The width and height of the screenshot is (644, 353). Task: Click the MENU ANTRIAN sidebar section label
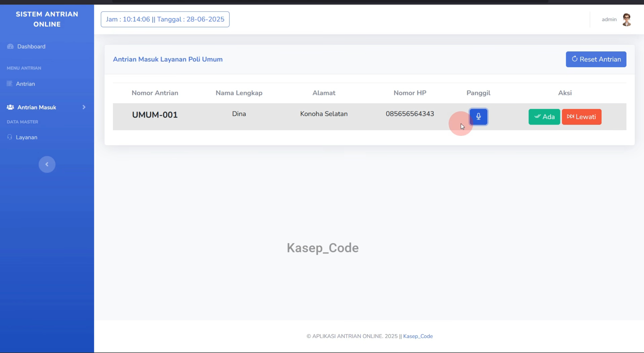24,68
